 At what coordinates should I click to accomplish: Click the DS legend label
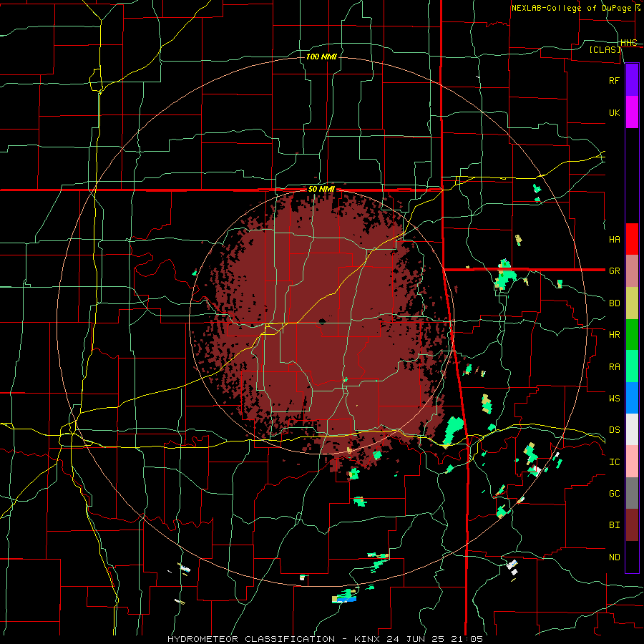point(614,430)
